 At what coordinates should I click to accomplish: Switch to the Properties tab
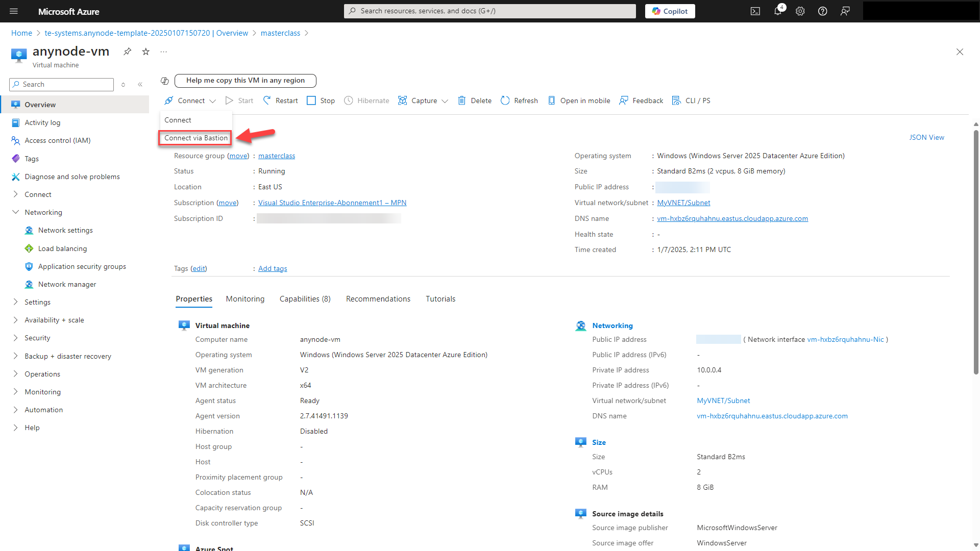194,299
